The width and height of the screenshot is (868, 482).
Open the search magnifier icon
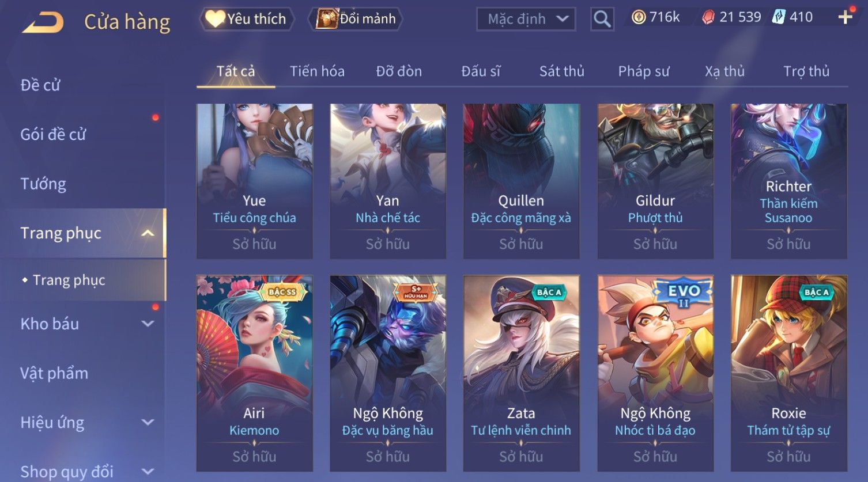[x=602, y=19]
